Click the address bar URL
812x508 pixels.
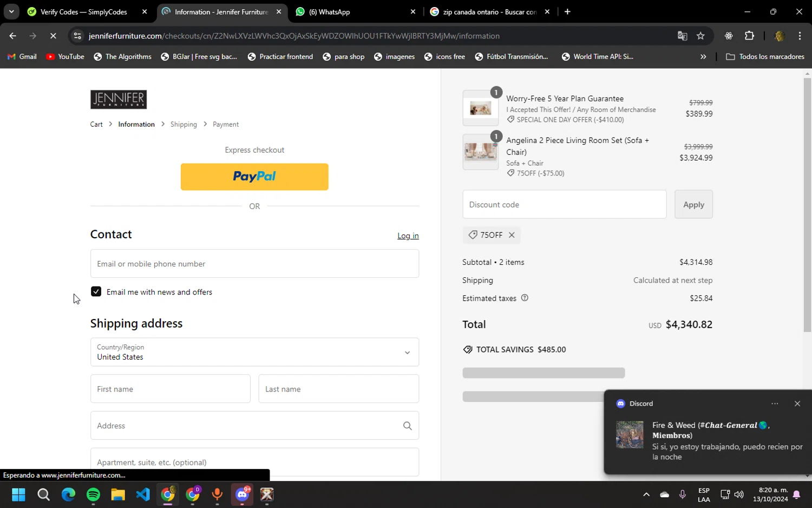pos(294,36)
